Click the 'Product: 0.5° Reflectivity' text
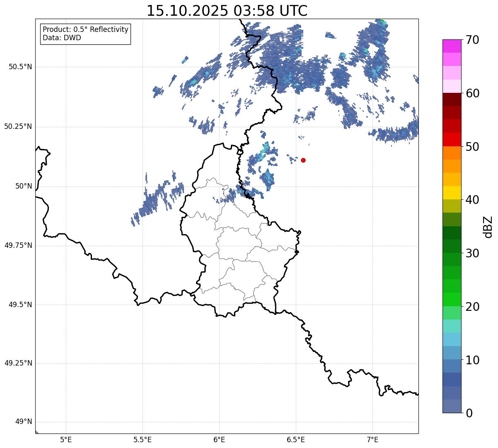Image resolution: width=498 pixels, height=448 pixels. pyautogui.click(x=85, y=30)
